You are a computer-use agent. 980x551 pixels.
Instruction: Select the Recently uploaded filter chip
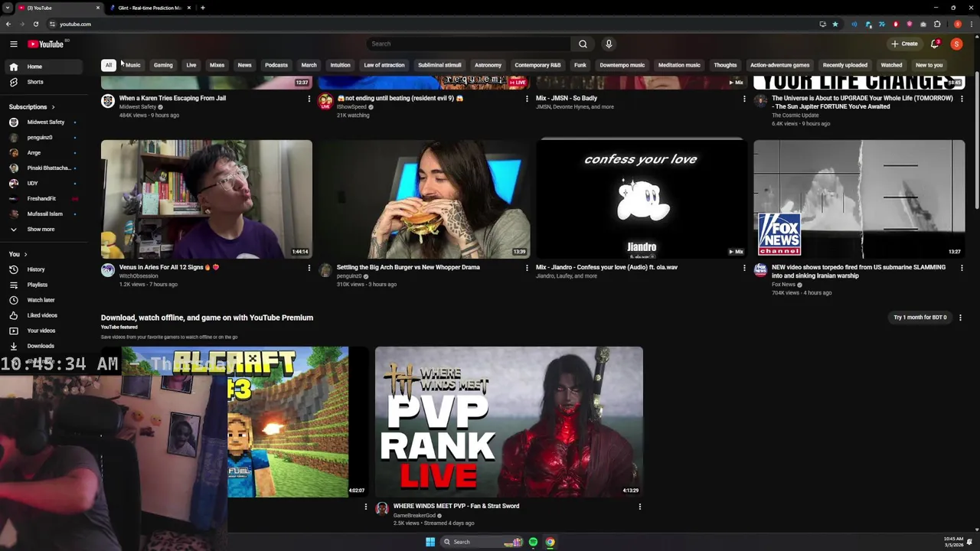tap(845, 65)
